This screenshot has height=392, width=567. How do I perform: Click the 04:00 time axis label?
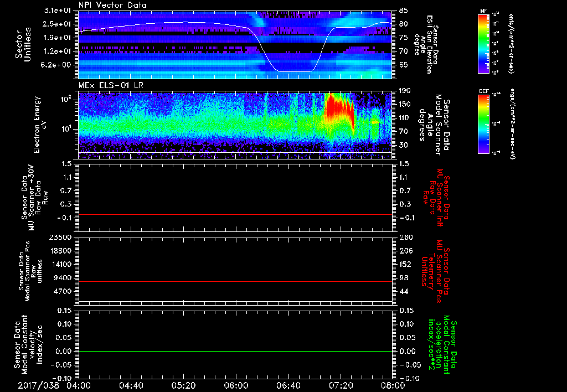(79, 385)
